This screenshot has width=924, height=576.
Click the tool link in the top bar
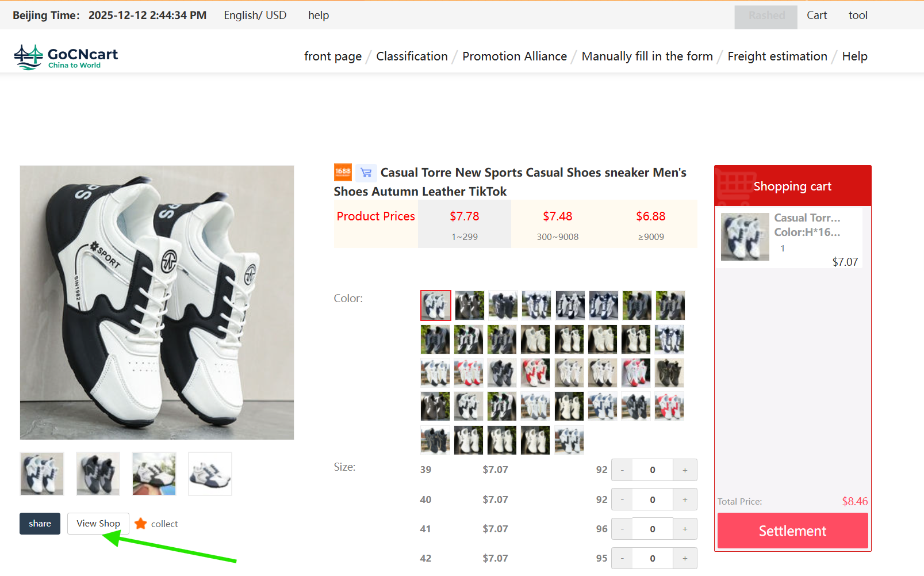pos(857,15)
